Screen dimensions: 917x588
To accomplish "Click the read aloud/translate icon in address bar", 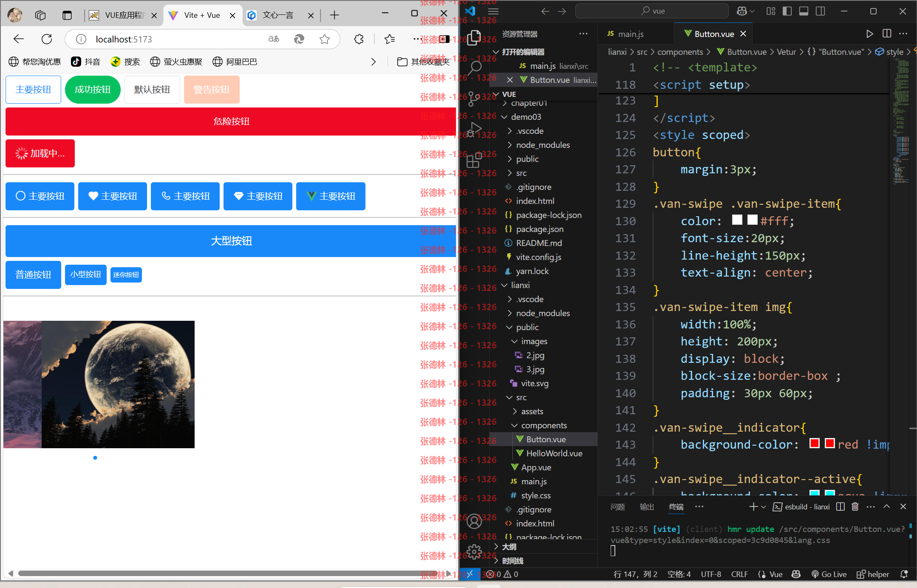I will click(x=274, y=39).
